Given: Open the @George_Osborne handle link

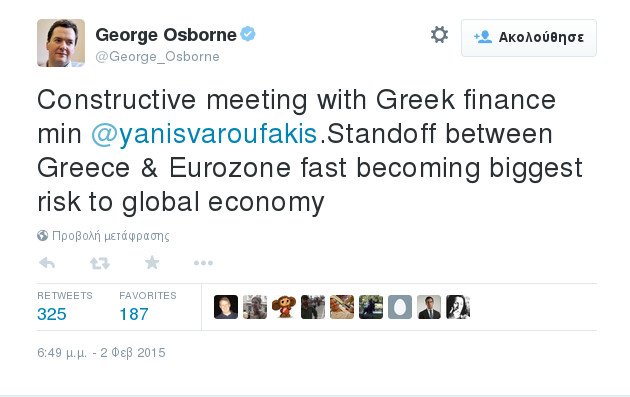Looking at the screenshot, I should coord(158,56).
